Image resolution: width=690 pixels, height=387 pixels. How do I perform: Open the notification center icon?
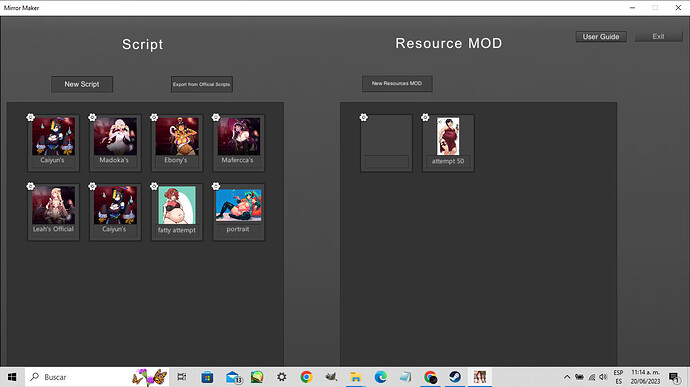tap(674, 377)
